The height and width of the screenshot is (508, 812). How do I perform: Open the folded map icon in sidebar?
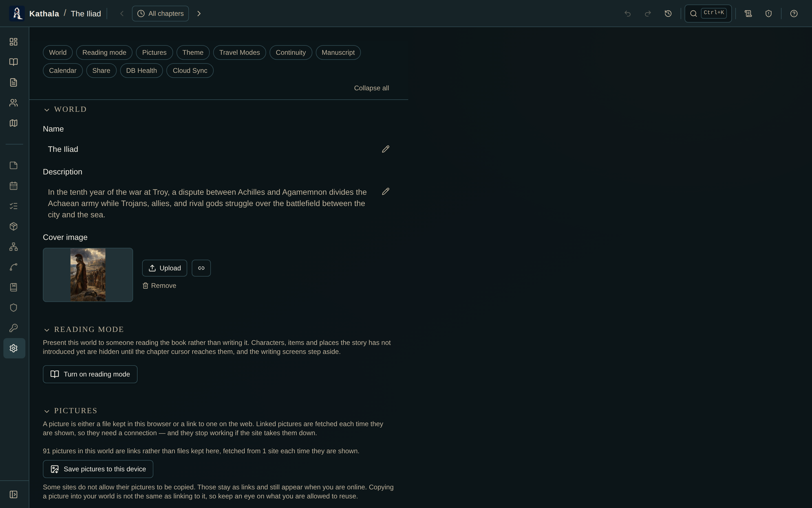coord(14,123)
